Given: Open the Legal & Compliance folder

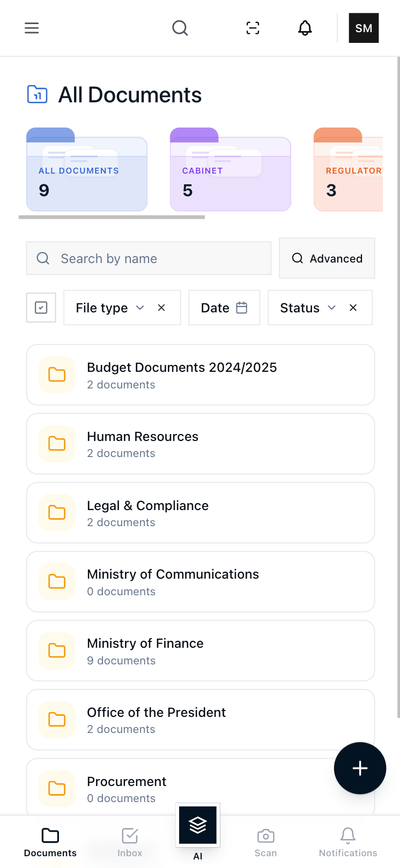Looking at the screenshot, I should click(x=201, y=513).
